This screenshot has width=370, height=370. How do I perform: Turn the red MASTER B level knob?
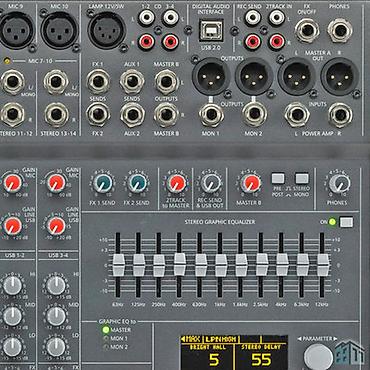pos(251,184)
